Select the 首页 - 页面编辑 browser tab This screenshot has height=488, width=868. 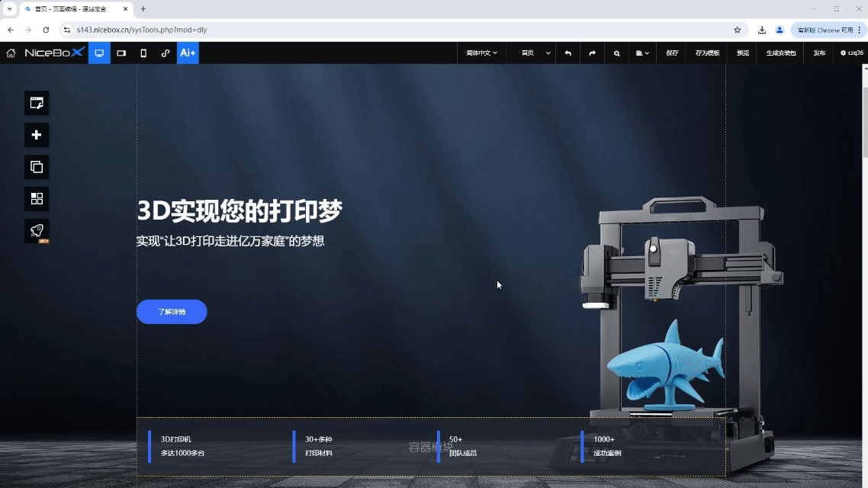click(x=69, y=9)
